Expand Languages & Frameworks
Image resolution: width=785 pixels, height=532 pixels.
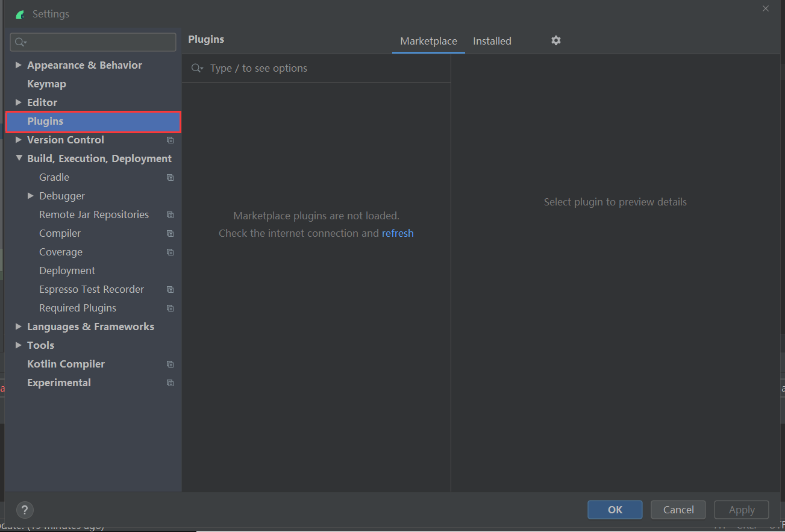click(18, 326)
